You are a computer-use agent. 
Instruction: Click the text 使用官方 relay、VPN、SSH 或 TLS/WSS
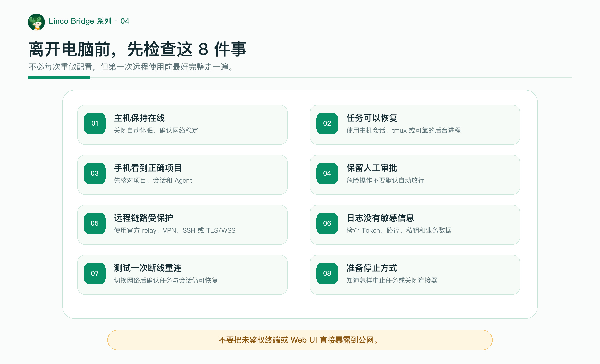click(x=175, y=230)
